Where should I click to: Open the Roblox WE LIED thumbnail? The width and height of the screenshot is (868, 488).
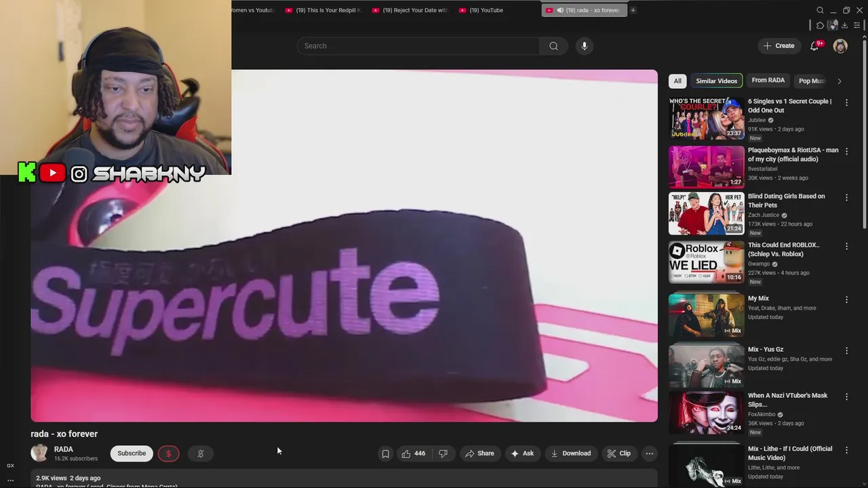pos(706,262)
